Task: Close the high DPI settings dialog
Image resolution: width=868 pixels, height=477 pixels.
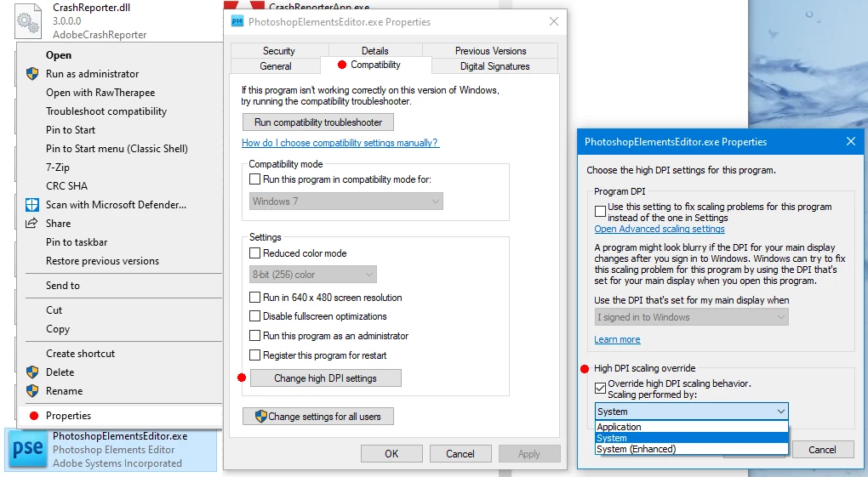Action: tap(851, 142)
